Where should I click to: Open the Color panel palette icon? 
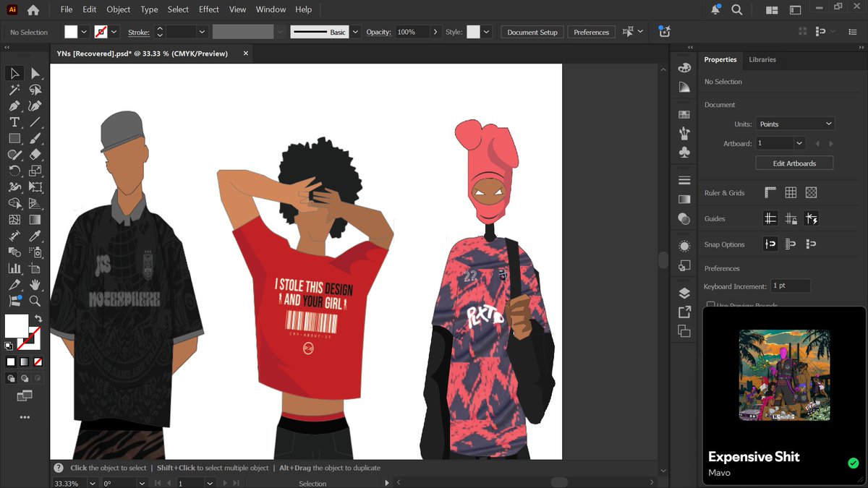pyautogui.click(x=684, y=67)
